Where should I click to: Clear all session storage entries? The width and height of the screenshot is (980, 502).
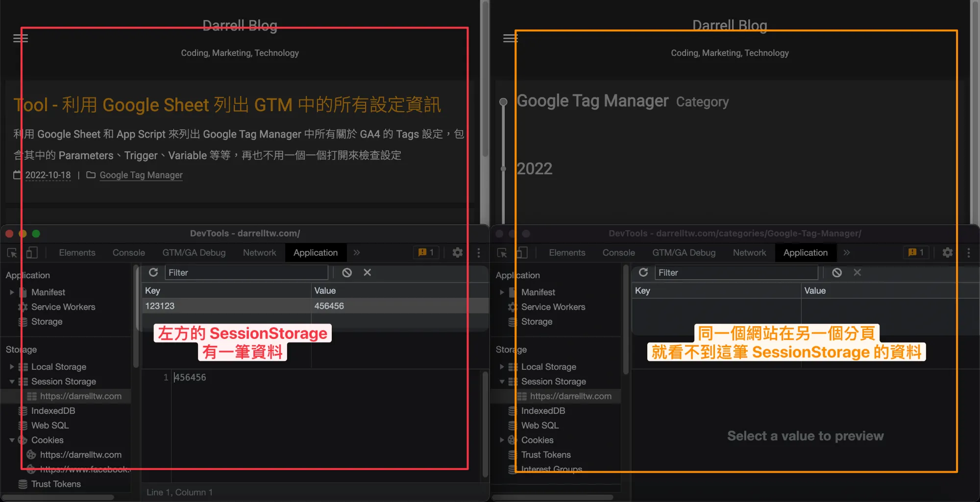[x=347, y=272]
